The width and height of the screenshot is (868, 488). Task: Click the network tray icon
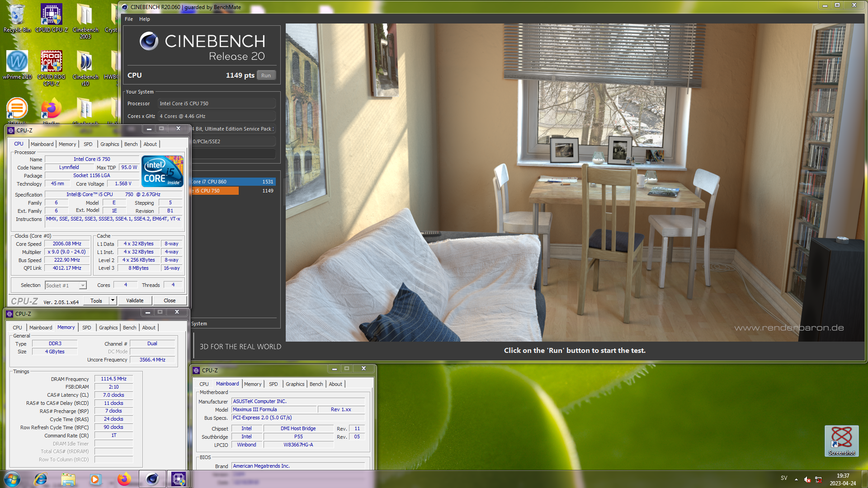point(818,479)
